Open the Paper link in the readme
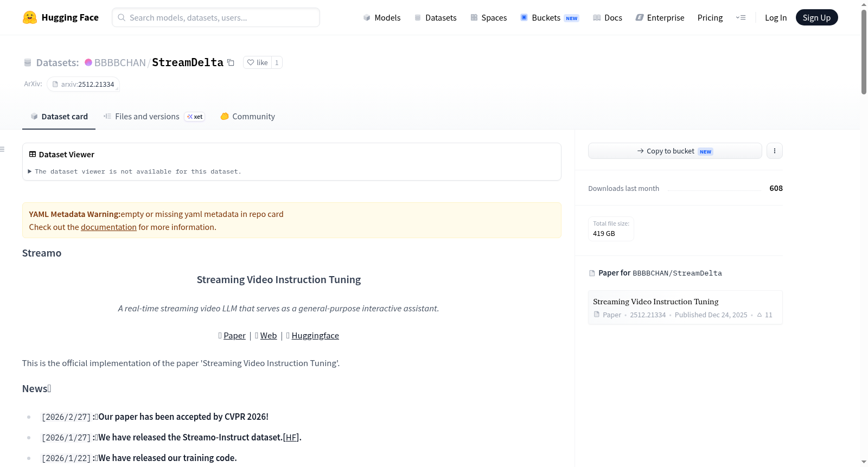This screenshot has height=467, width=868. click(x=234, y=336)
